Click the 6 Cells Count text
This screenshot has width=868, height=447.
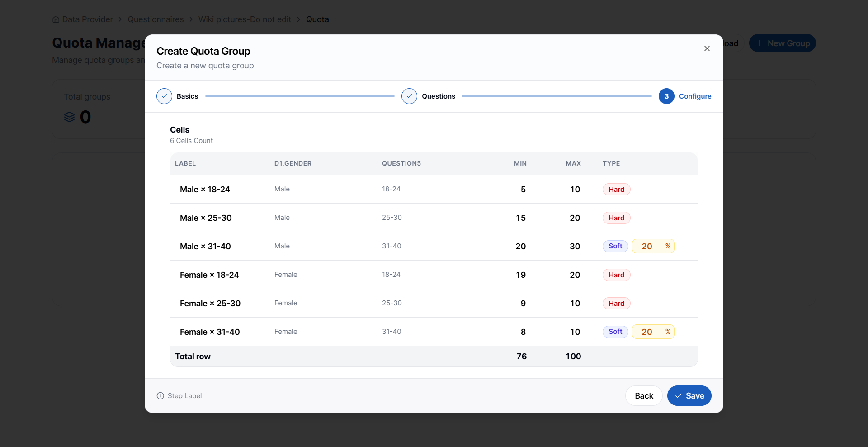191,141
